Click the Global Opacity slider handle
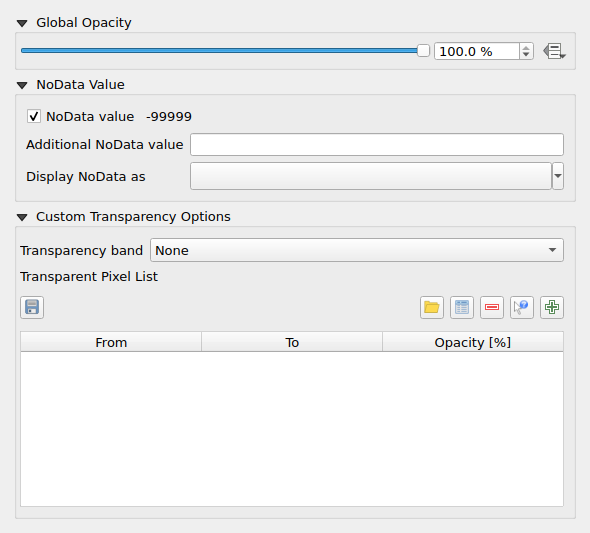The image size is (590, 533). coord(423,51)
